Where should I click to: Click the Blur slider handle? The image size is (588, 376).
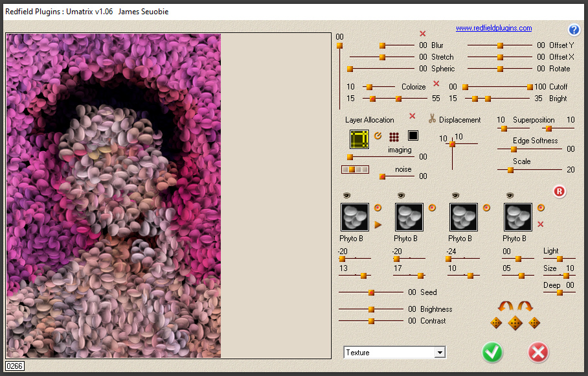[382, 46]
